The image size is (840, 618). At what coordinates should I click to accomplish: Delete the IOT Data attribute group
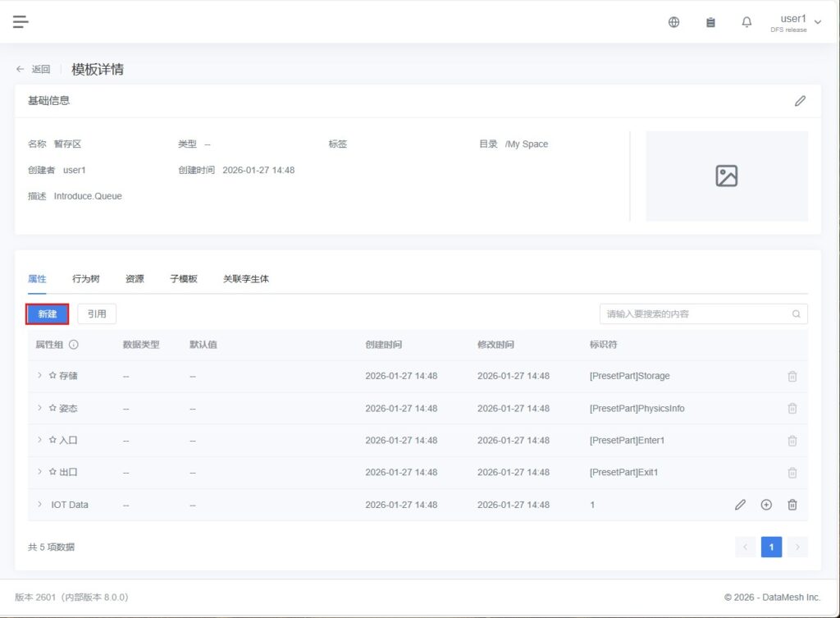792,505
